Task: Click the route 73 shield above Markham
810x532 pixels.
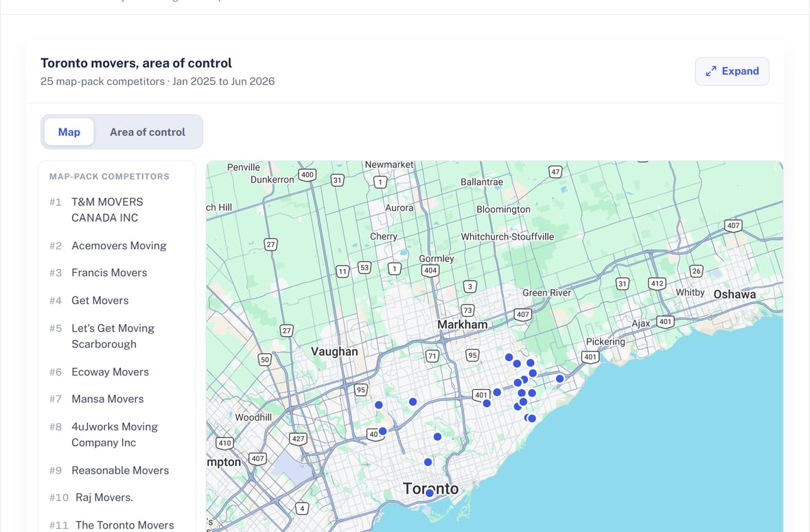Action: tap(467, 310)
